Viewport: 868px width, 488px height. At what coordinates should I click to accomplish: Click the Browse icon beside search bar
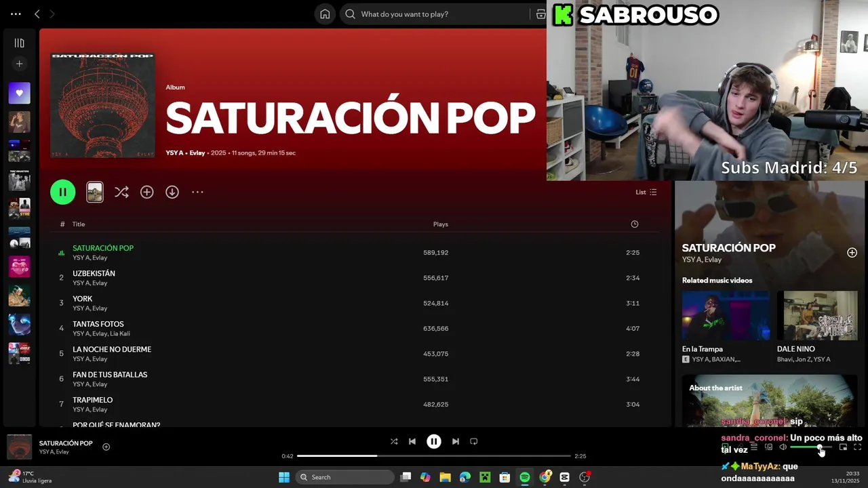pos(540,14)
